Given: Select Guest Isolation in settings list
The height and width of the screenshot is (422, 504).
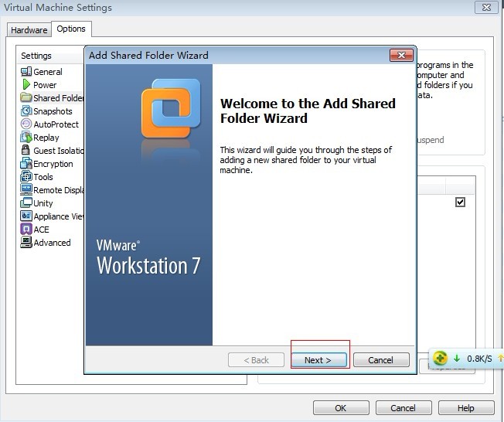Looking at the screenshot, I should click(x=59, y=151).
